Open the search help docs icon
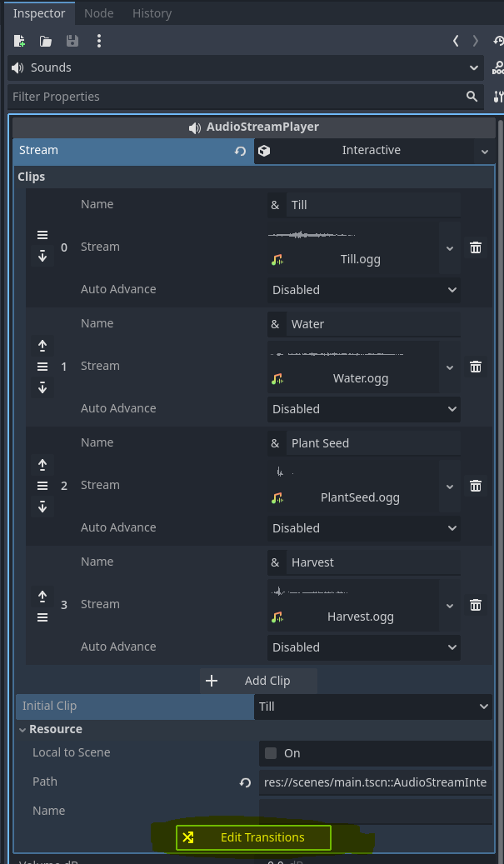Screen dimensions: 504x864 click(x=500, y=67)
